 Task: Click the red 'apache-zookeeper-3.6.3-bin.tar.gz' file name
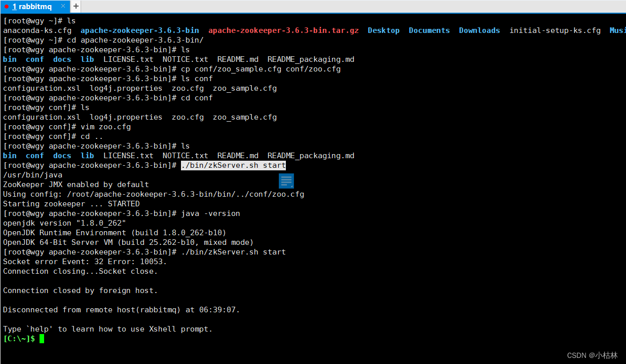(x=283, y=30)
